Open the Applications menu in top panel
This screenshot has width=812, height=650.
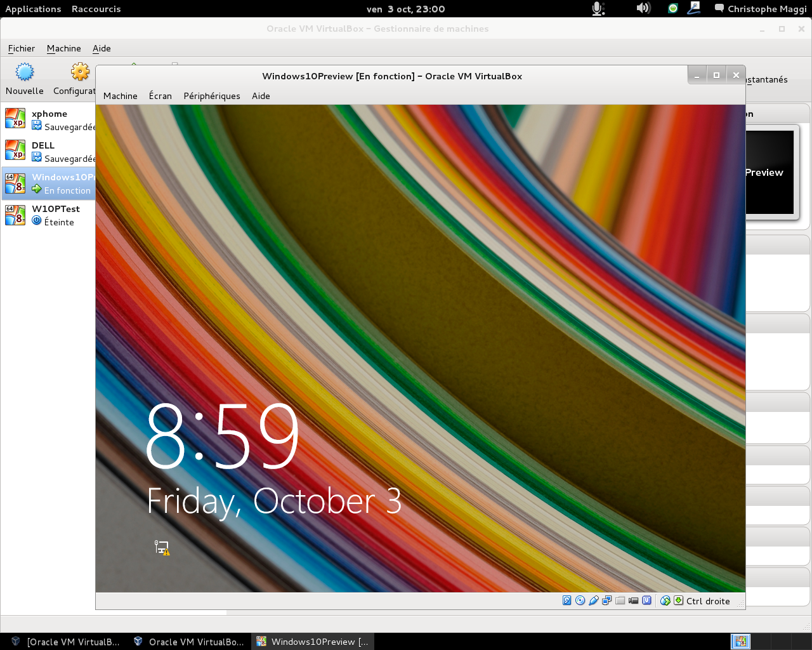[33, 9]
